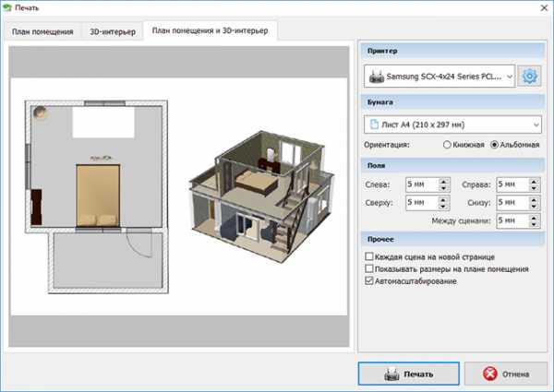Open printer settings gear icon
Image resolution: width=554 pixels, height=392 pixels.
tap(530, 77)
